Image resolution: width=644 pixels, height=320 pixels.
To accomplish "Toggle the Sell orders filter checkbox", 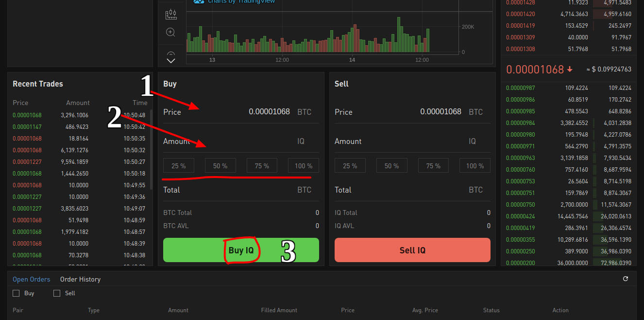I will pyautogui.click(x=57, y=293).
